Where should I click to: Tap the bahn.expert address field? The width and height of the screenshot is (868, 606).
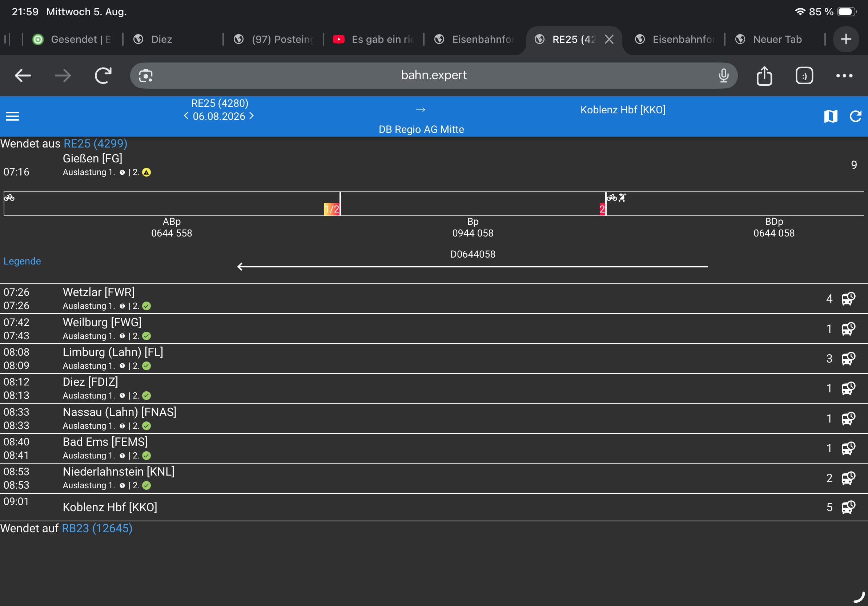(x=434, y=76)
